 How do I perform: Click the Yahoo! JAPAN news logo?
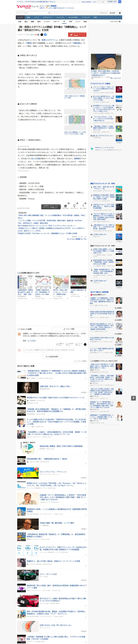pyautogui.click(x=27, y=7)
